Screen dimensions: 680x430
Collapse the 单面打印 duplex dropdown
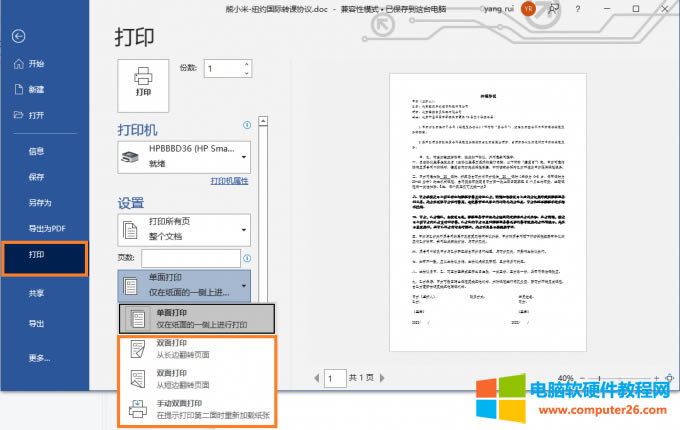[184, 285]
